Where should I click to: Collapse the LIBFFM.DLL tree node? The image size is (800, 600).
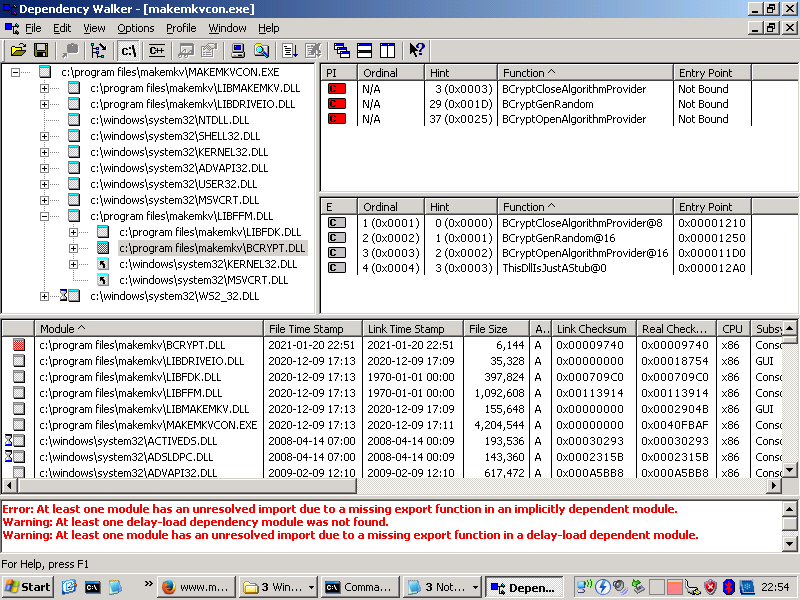(x=44, y=216)
